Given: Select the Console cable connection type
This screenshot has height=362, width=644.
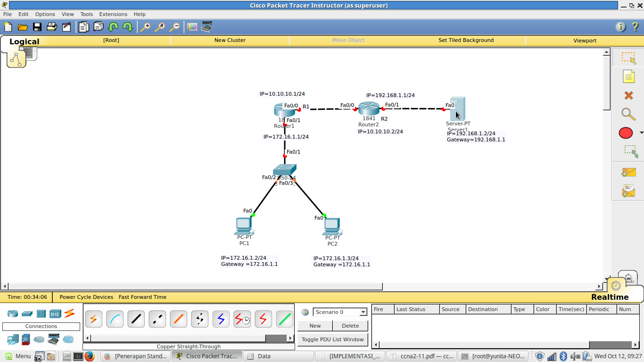Looking at the screenshot, I should click(115, 319).
